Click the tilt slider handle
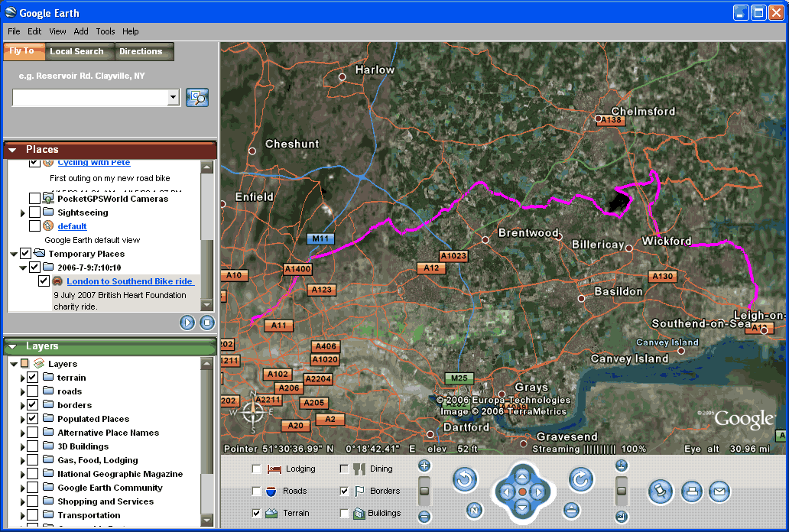 coord(622,491)
